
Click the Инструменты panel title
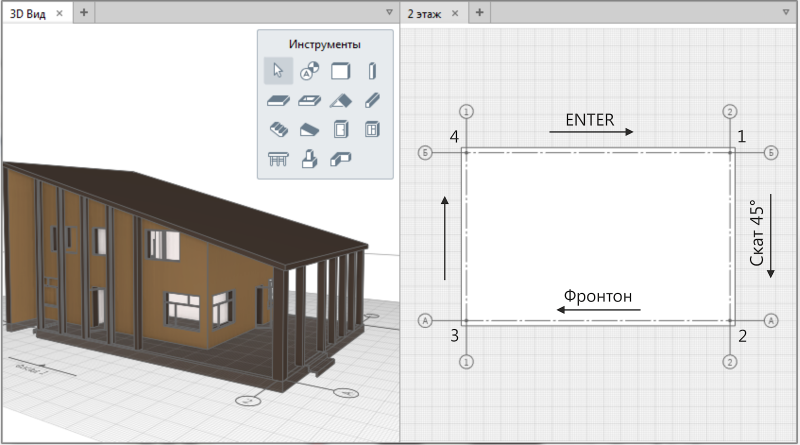click(x=324, y=44)
